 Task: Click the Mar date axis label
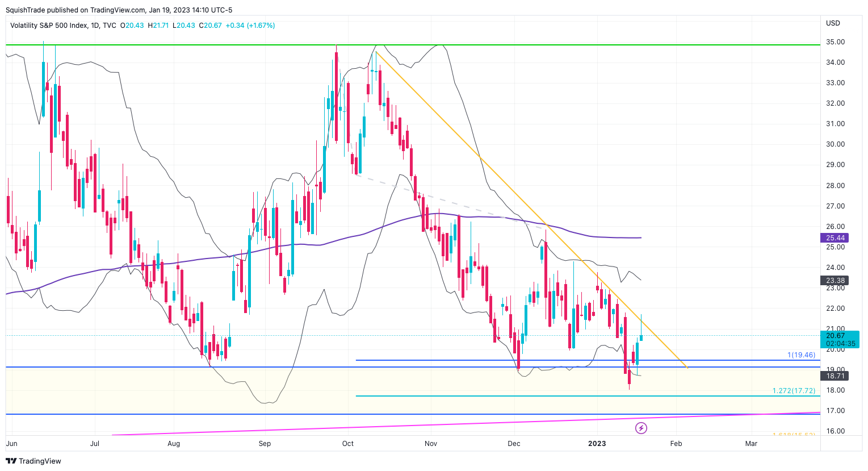751,444
